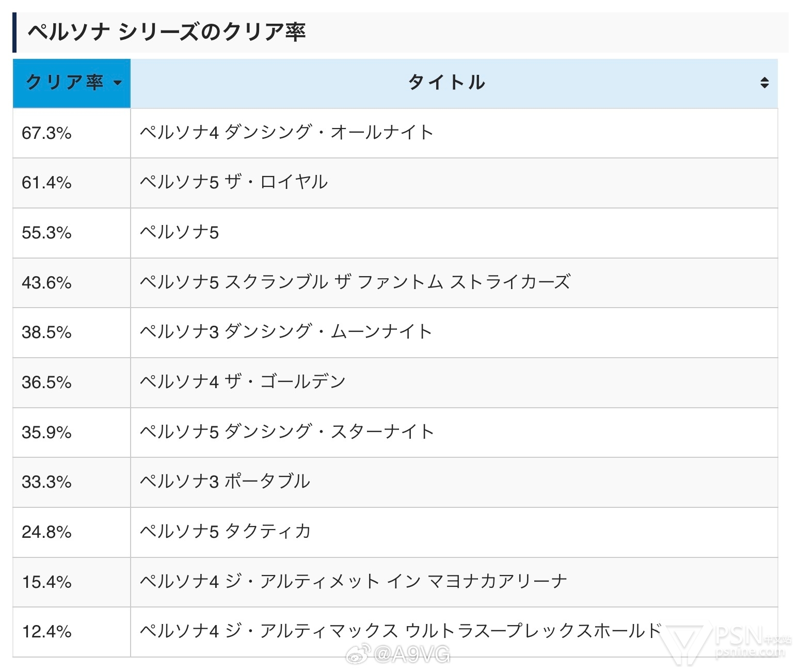The height and width of the screenshot is (672, 798).
Task: Click the ペルソナ5 タクティカ title
Action: [226, 532]
